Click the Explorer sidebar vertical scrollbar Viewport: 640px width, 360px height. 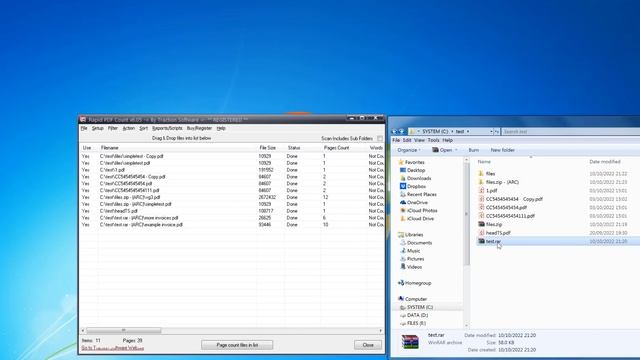(x=466, y=214)
